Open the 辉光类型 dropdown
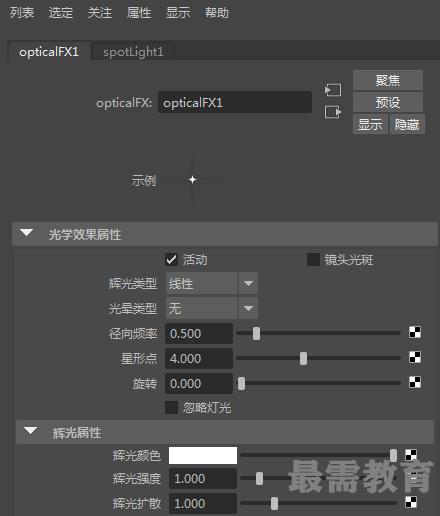 click(212, 283)
